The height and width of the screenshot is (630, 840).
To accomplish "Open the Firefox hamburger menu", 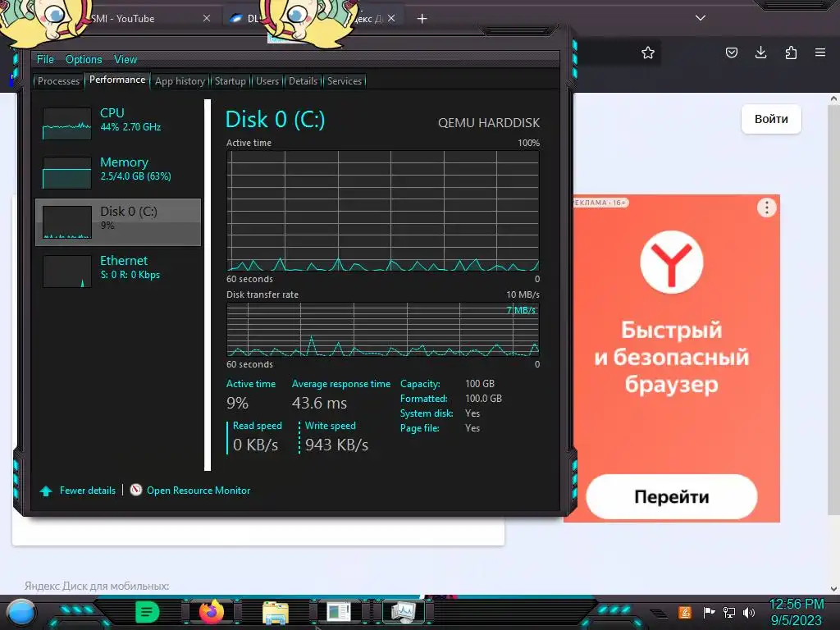I will pyautogui.click(x=820, y=52).
